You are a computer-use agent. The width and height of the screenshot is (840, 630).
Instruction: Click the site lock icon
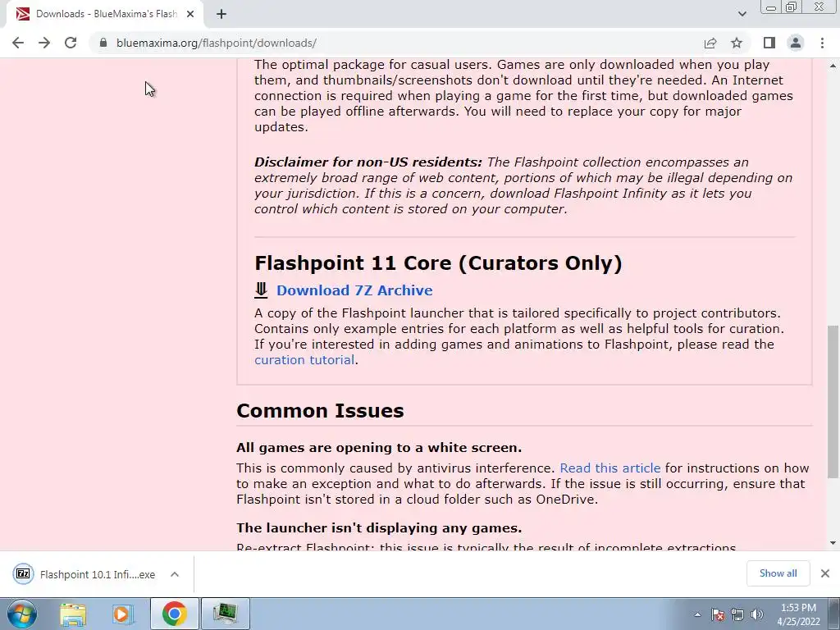[x=103, y=43]
